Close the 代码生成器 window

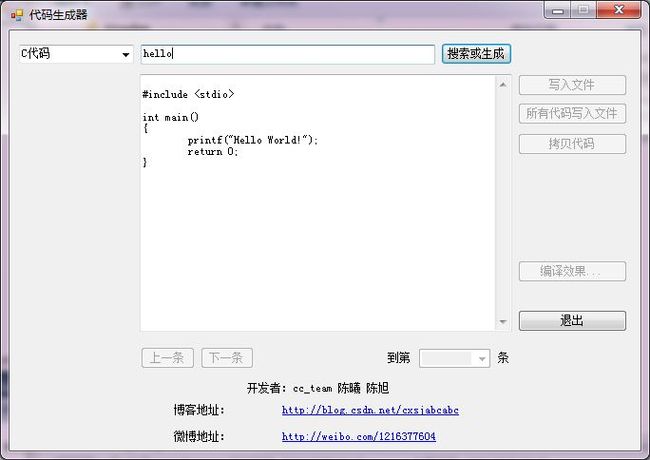pos(619,10)
